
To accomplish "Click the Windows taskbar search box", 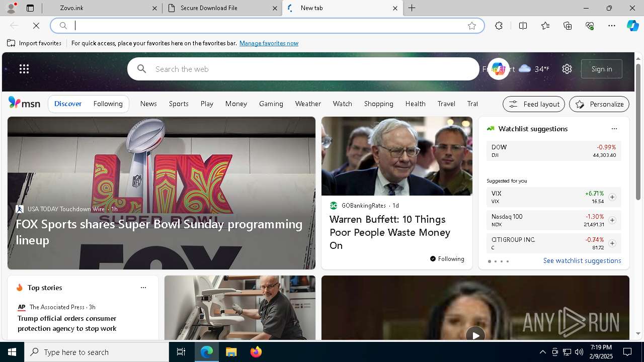I will point(97,352).
